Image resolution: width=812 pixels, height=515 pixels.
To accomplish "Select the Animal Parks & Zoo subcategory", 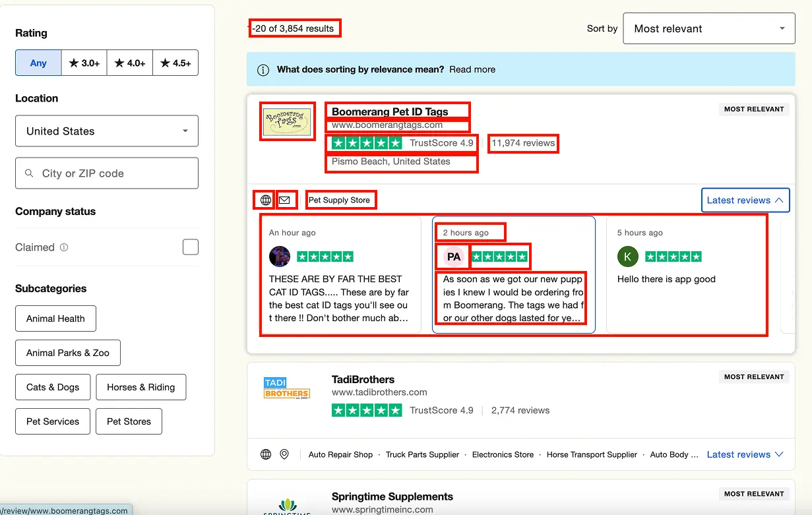I will pyautogui.click(x=68, y=353).
